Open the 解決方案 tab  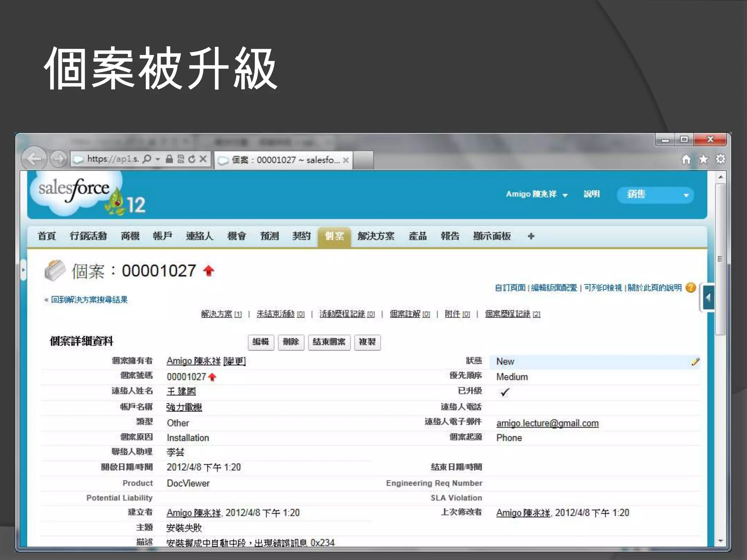(376, 236)
